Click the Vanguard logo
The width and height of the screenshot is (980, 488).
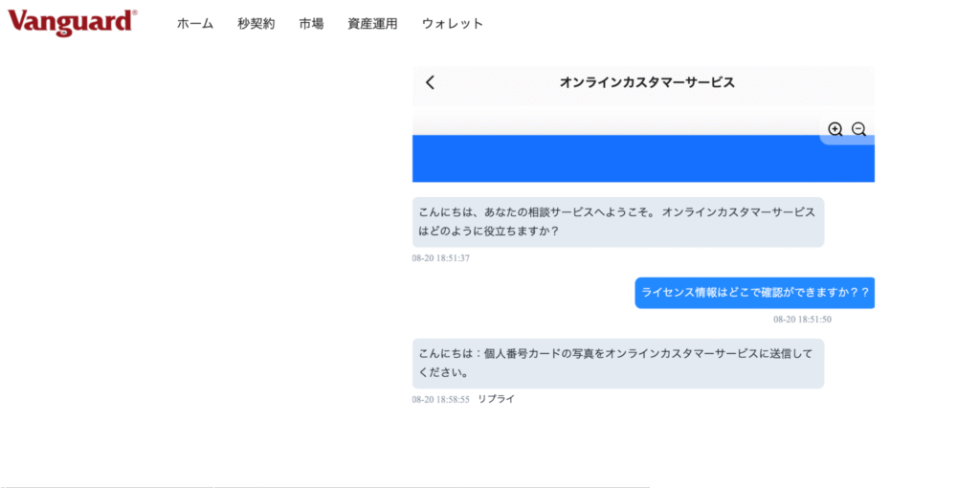click(73, 23)
